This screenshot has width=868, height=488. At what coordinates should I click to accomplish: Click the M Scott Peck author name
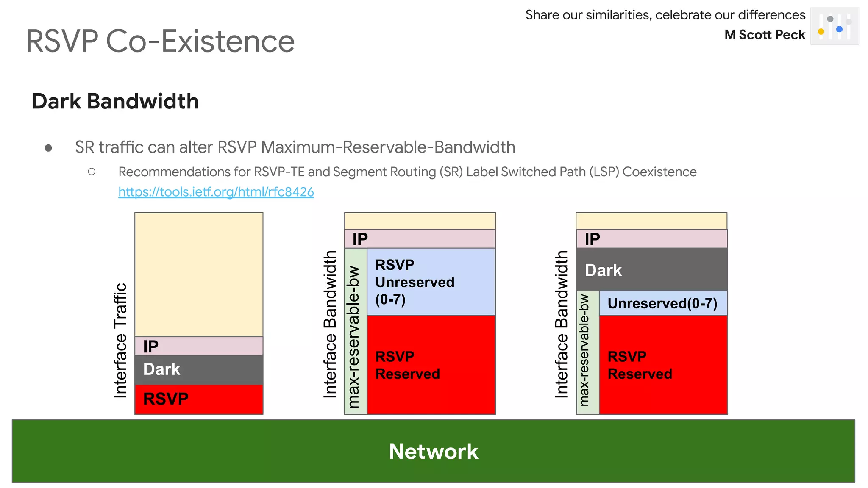pos(764,35)
